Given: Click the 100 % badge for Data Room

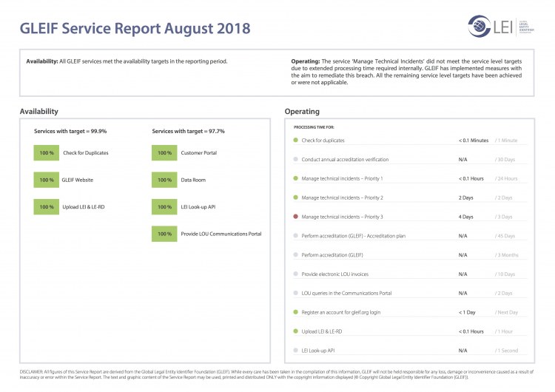Looking at the screenshot, I should point(165,180).
